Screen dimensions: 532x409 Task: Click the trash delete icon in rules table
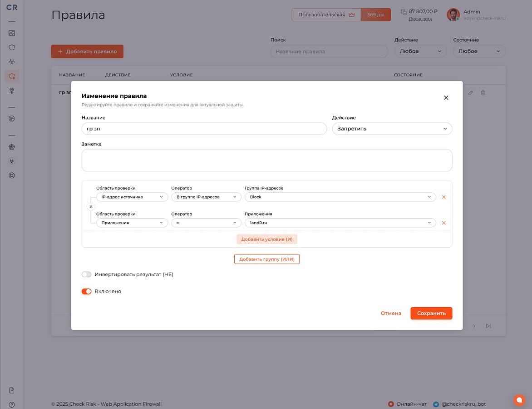tap(483, 92)
